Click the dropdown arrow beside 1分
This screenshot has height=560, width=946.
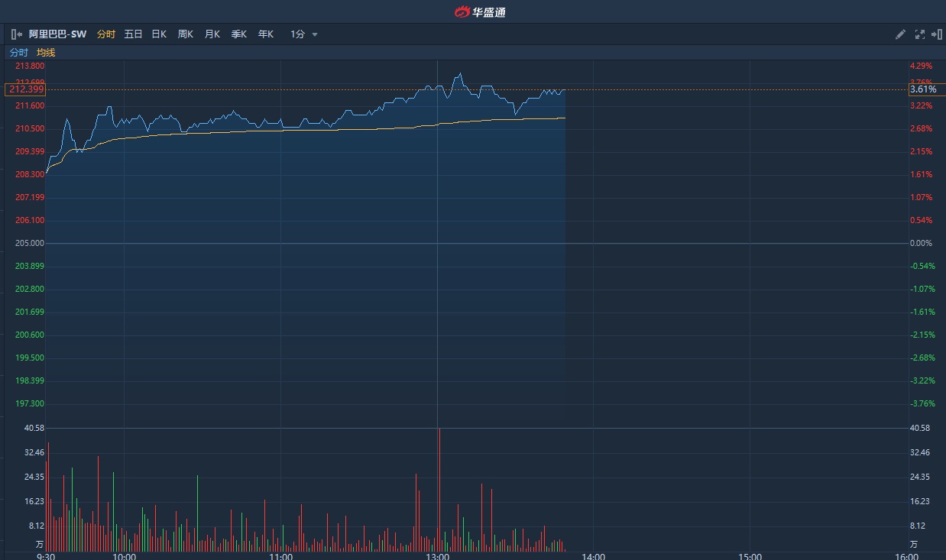pos(315,34)
